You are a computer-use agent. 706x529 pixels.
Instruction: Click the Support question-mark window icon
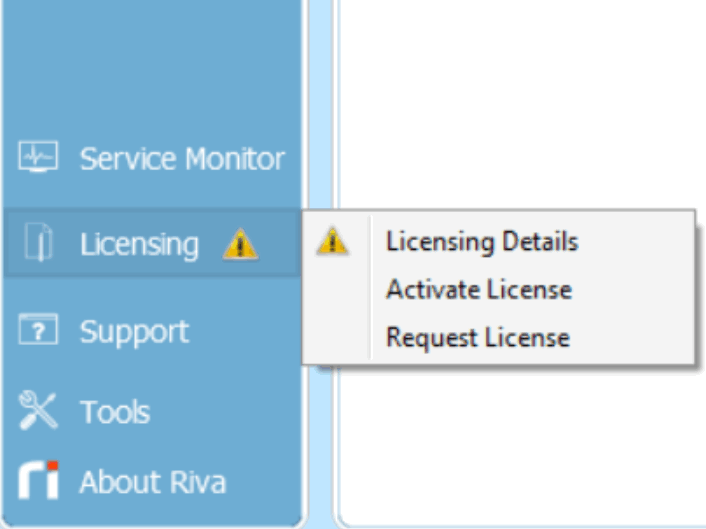(38, 329)
